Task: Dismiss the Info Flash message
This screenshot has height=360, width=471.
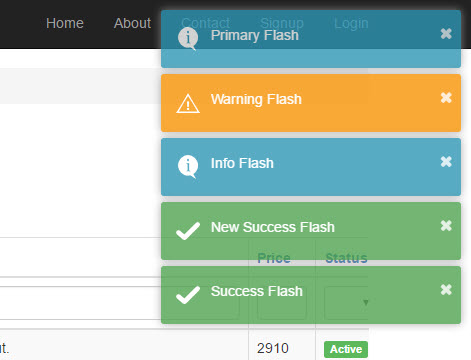Action: [446, 162]
